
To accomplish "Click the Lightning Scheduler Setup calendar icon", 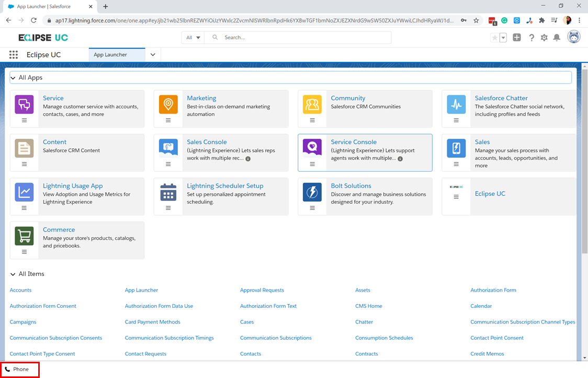I will click(168, 192).
